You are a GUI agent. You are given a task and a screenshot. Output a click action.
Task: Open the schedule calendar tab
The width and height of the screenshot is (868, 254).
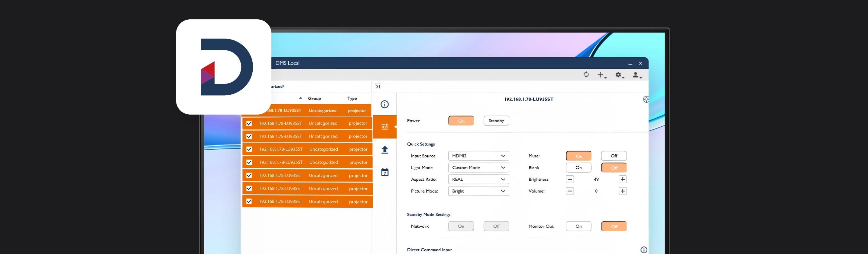click(384, 173)
